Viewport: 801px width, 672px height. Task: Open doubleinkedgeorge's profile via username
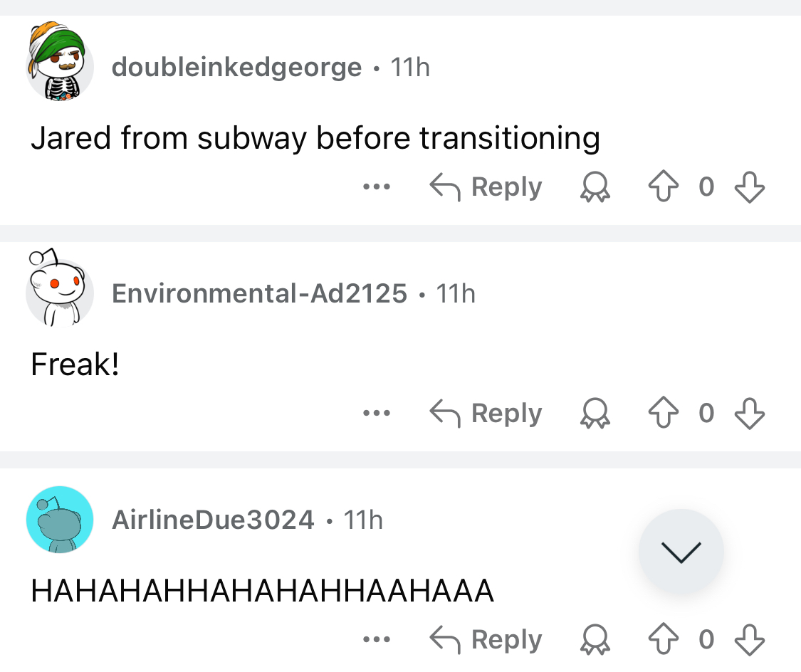point(237,68)
